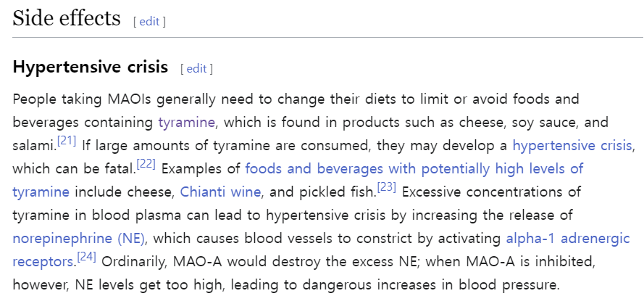Click the word 'Ordinarily' in the paragraph
This screenshot has width=644, height=296.
[133, 261]
